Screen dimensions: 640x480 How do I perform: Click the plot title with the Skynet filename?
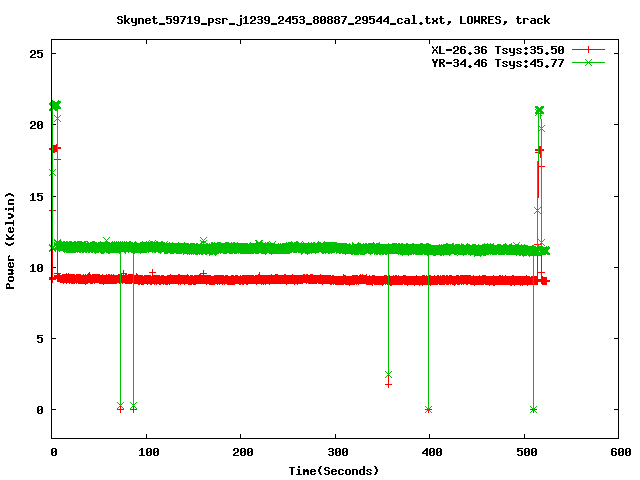click(x=333, y=20)
